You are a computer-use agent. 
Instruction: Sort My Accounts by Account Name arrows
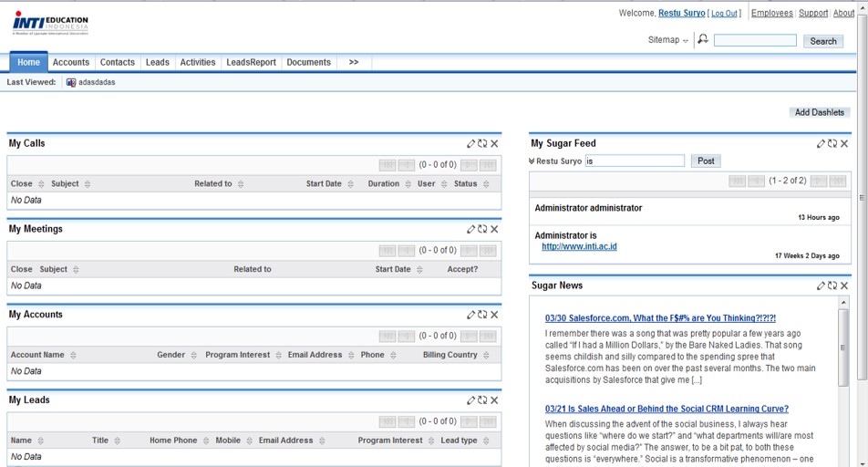point(73,355)
